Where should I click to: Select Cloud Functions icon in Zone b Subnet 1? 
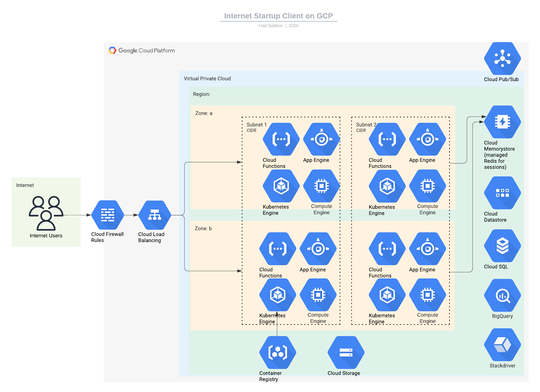pyautogui.click(x=277, y=249)
